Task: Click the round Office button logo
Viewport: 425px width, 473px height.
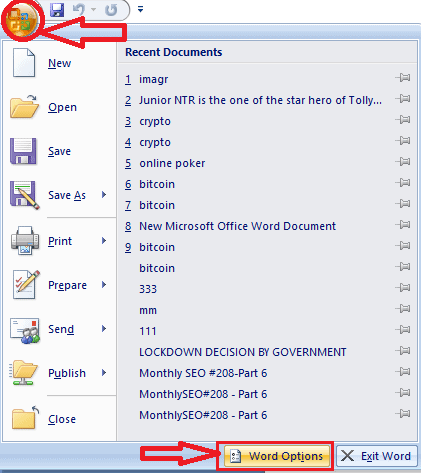Action: (x=21, y=20)
